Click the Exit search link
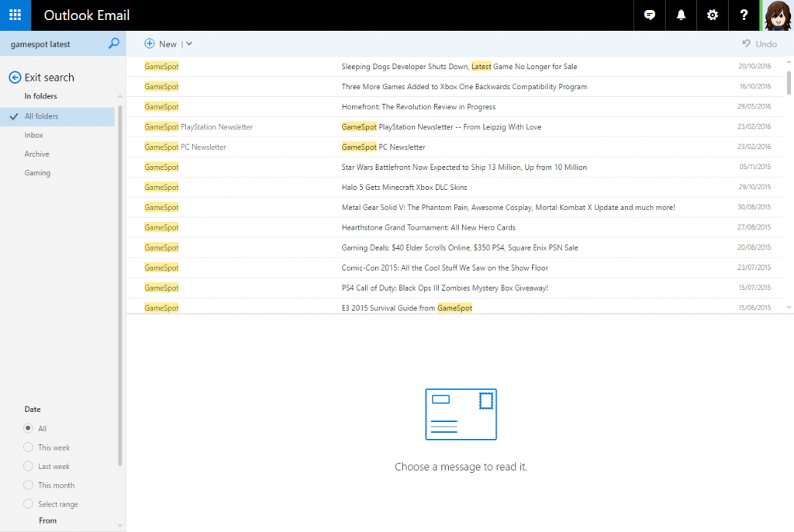The image size is (794, 532). [49, 77]
